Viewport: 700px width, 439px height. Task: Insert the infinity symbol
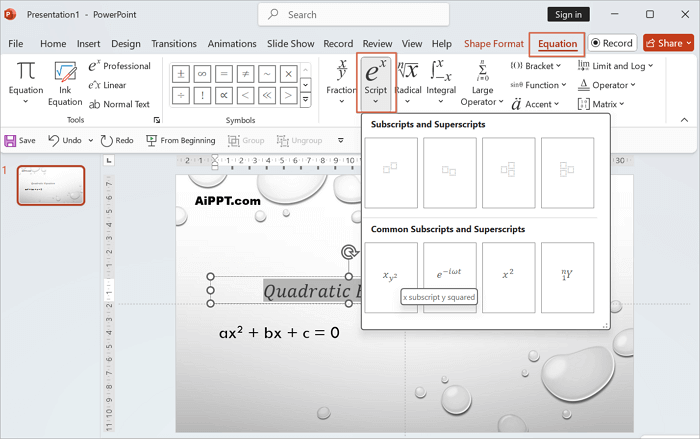coord(203,74)
